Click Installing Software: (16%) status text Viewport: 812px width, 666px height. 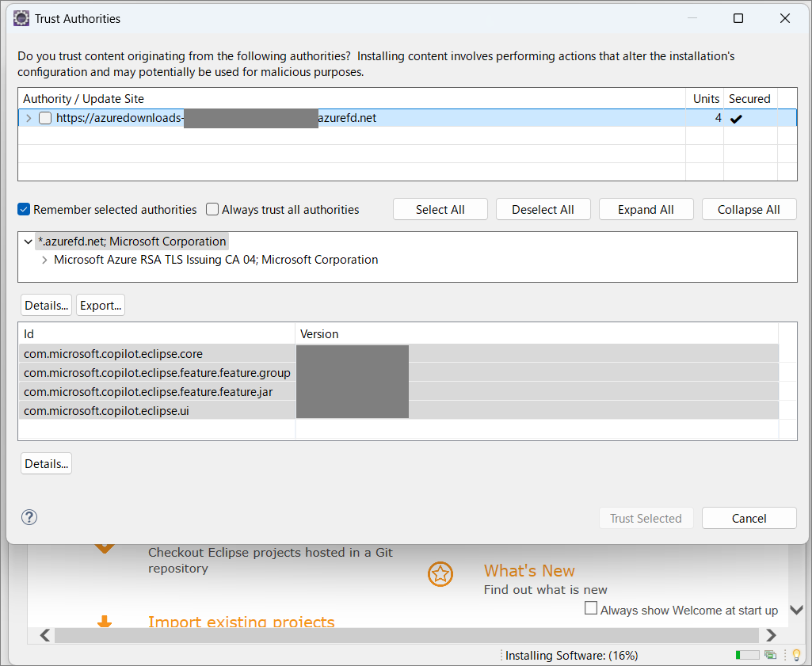click(x=572, y=655)
